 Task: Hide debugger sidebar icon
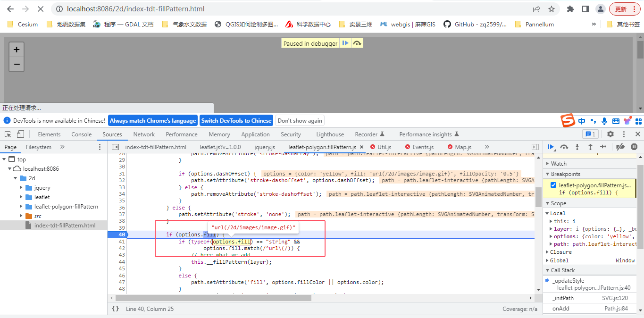click(x=535, y=147)
